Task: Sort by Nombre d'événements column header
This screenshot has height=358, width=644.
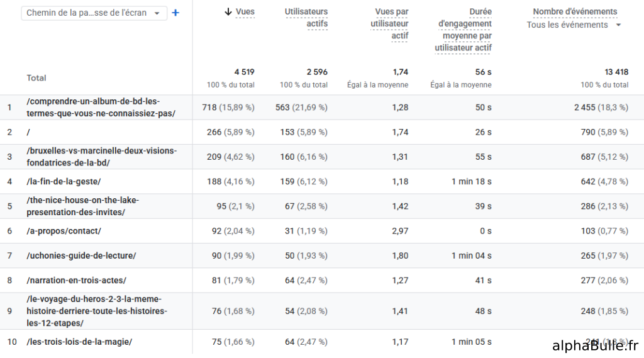Action: [x=575, y=11]
